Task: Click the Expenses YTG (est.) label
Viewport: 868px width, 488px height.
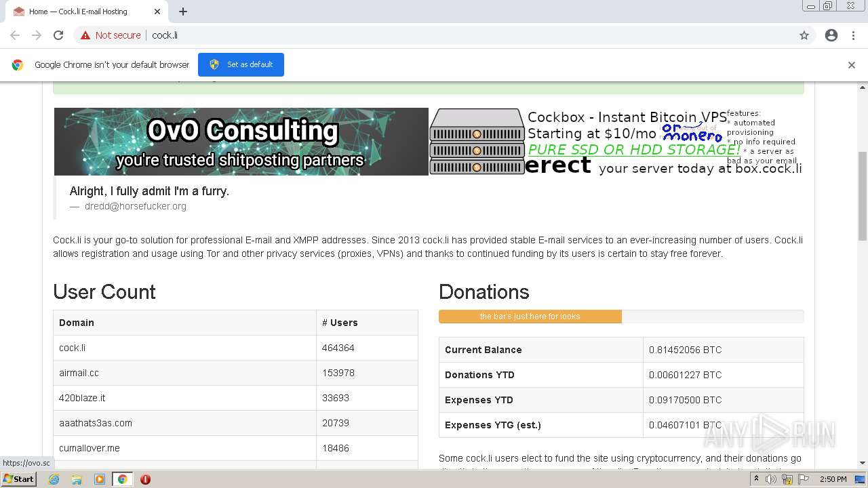Action: (493, 425)
